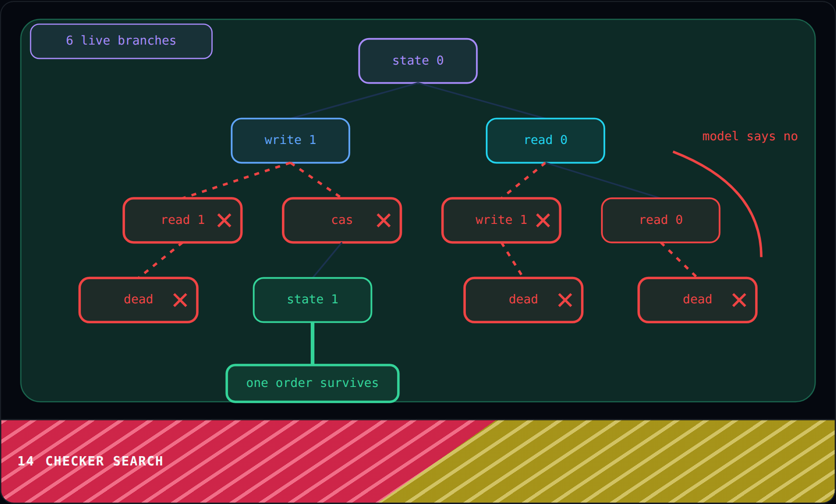Click the green connector below state 1

(313, 343)
